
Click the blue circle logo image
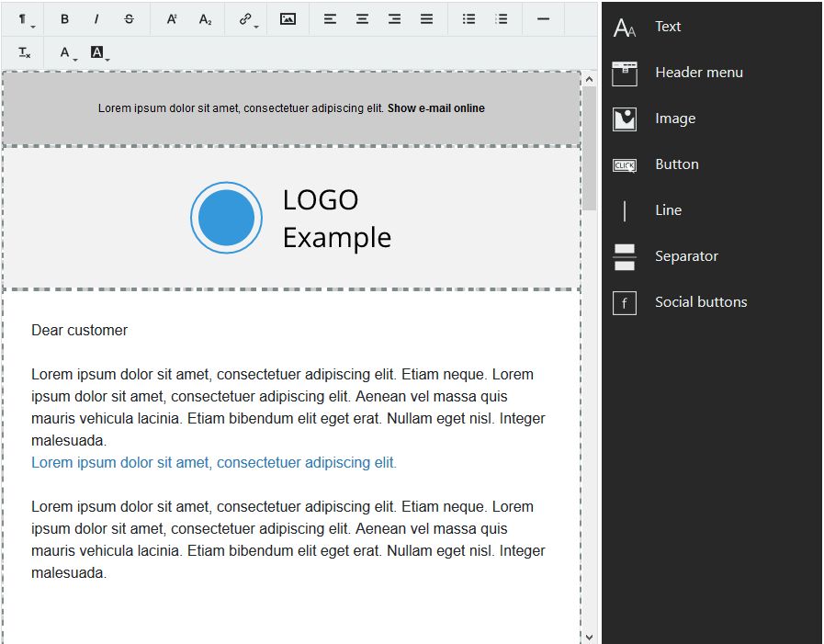(x=226, y=218)
